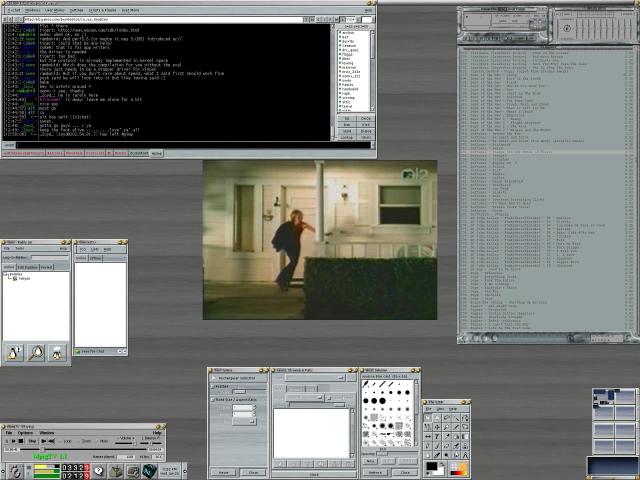Select the Flip tool in GIMP toolbox
Viewport: 640px width, 480px height.
427,436
